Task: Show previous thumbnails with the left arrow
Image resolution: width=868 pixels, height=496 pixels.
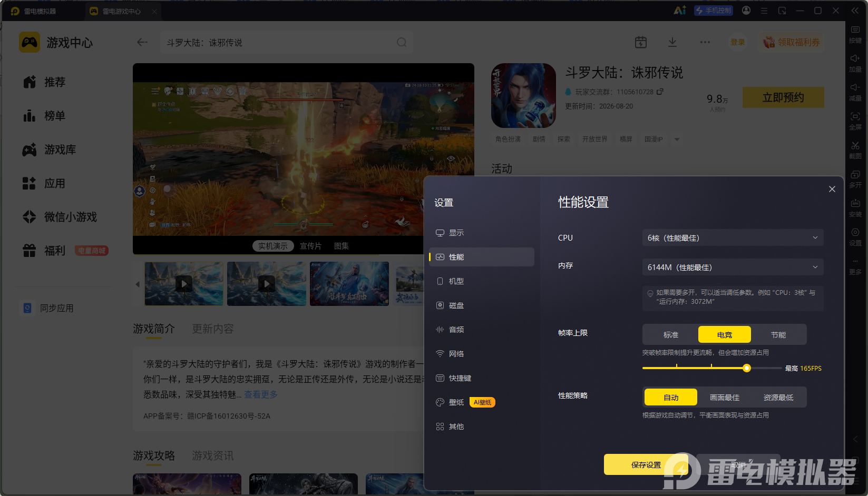Action: coord(138,284)
